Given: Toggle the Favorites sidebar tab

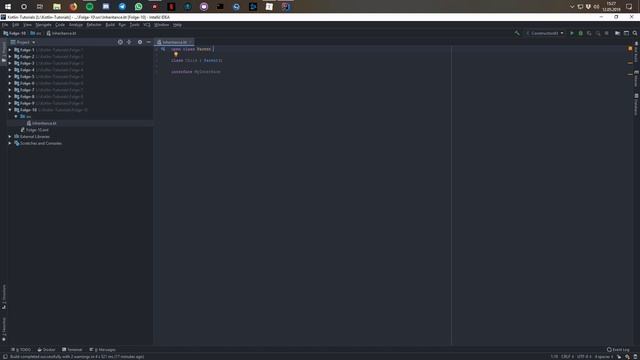Looking at the screenshot, I should pos(4,329).
